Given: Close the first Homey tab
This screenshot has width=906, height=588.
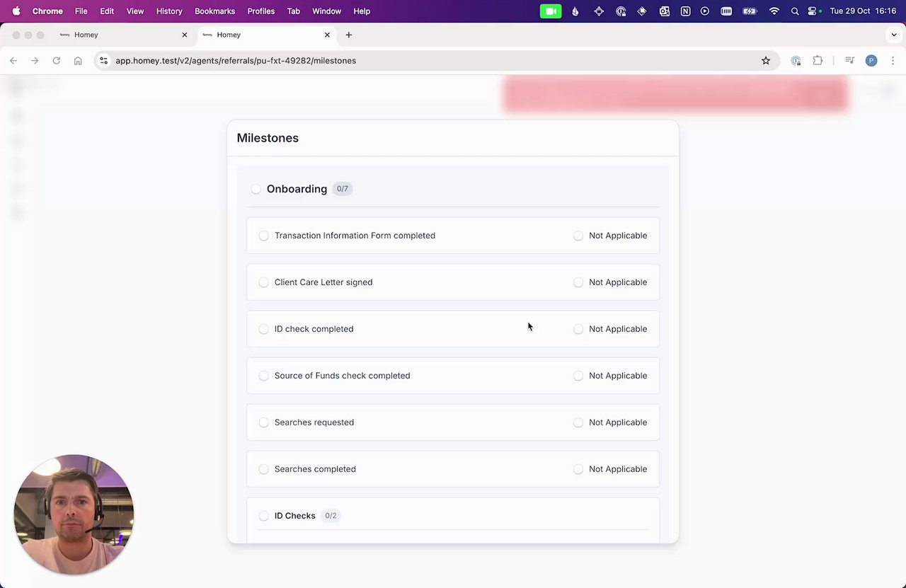Looking at the screenshot, I should pos(185,35).
